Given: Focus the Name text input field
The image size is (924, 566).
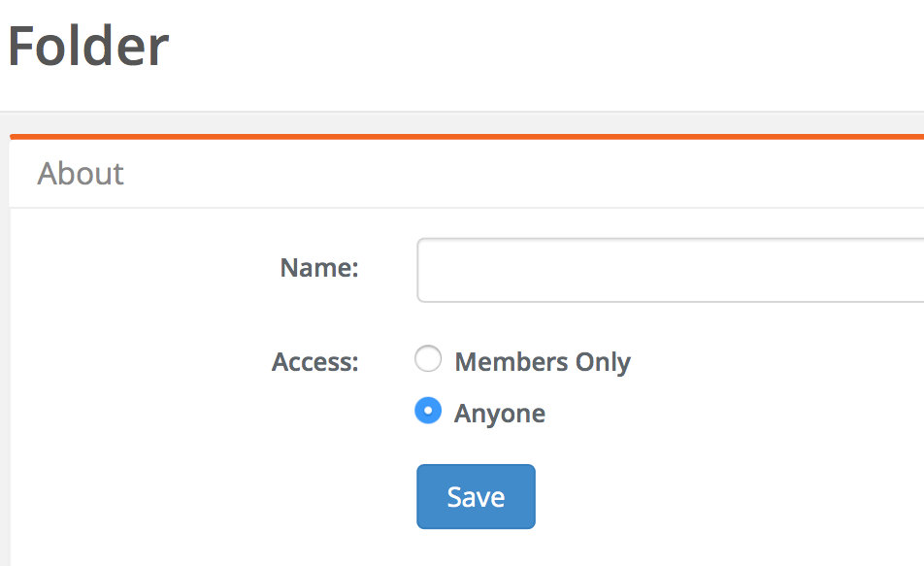Looking at the screenshot, I should 670,270.
